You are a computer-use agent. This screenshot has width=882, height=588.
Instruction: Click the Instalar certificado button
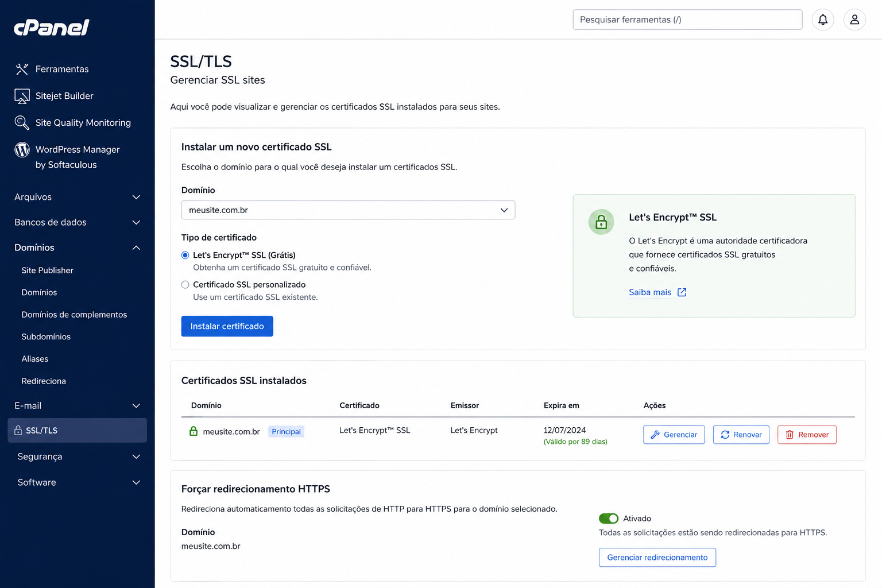click(x=227, y=326)
